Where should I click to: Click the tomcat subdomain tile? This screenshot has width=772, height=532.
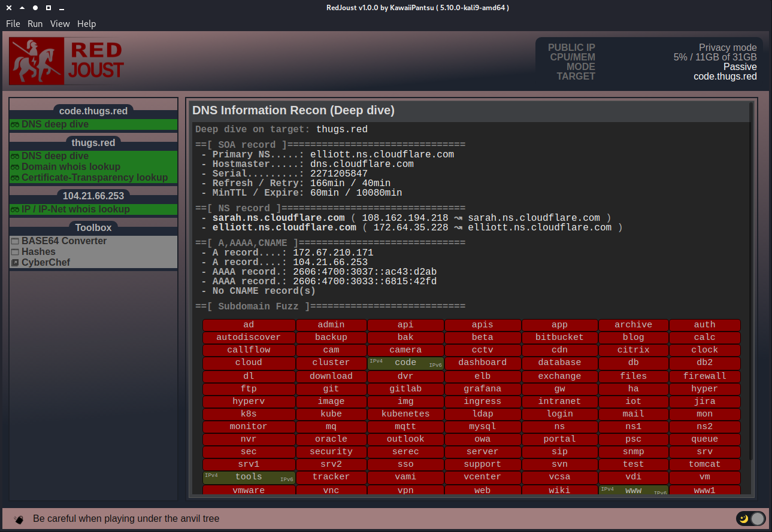tap(705, 464)
